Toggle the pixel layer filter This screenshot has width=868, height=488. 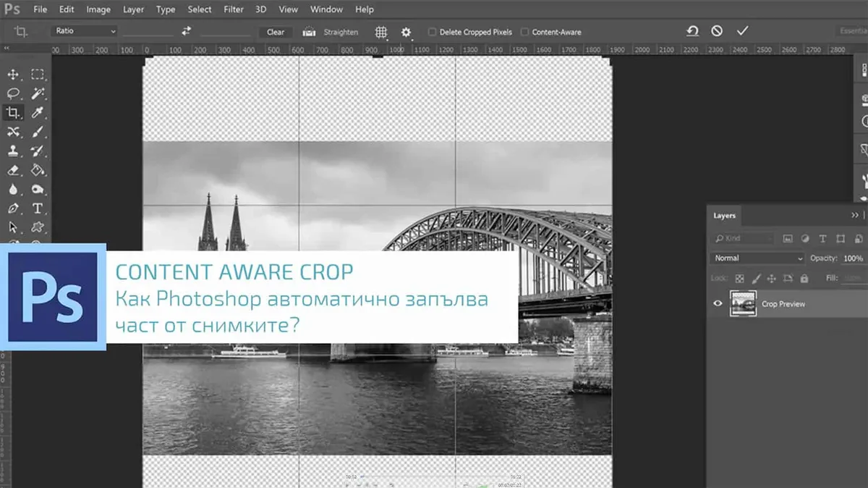(788, 238)
